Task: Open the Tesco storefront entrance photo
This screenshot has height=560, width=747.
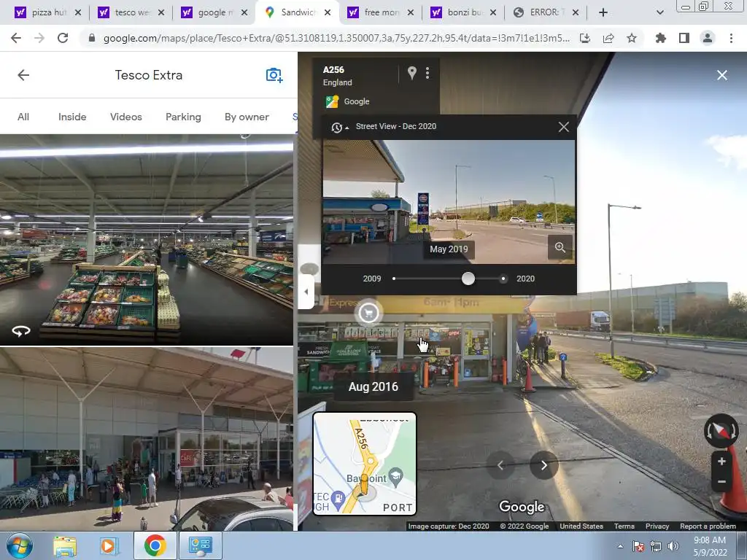Action: (x=146, y=439)
